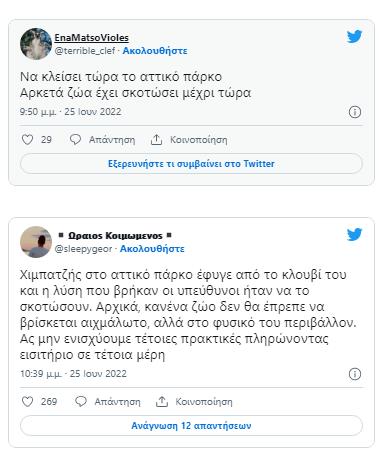Viewport: 379px width, 455px height.
Task: Follow @terrible_clef via Ακολουθήστε link
Action: point(155,51)
